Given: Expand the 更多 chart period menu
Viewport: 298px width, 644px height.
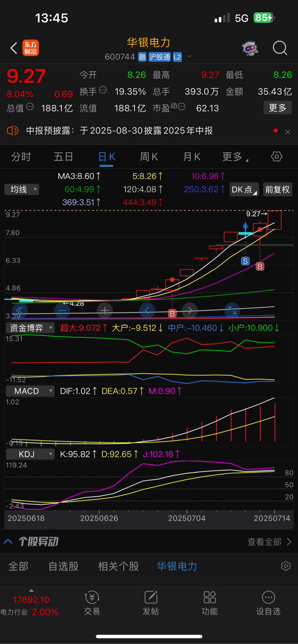Looking at the screenshot, I should pyautogui.click(x=235, y=157).
